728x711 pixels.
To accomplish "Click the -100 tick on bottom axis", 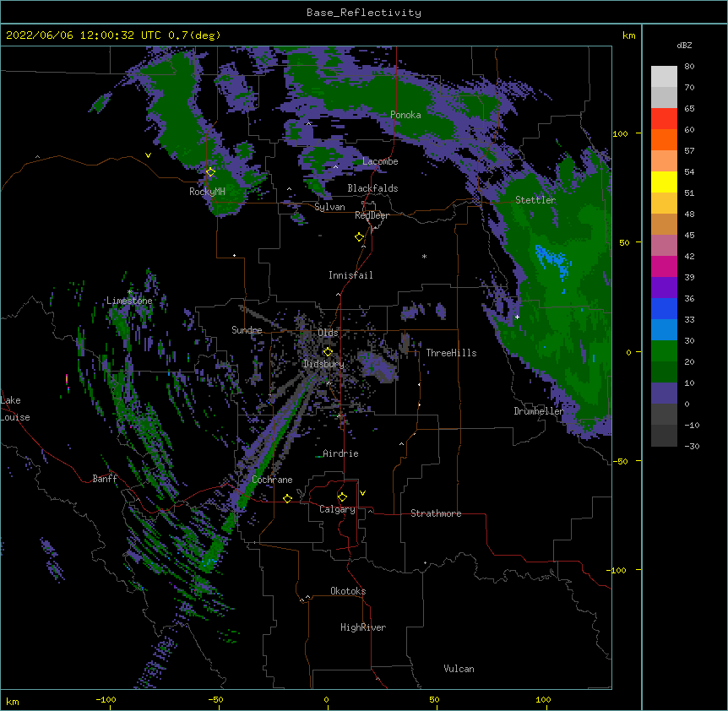I will click(x=106, y=699).
